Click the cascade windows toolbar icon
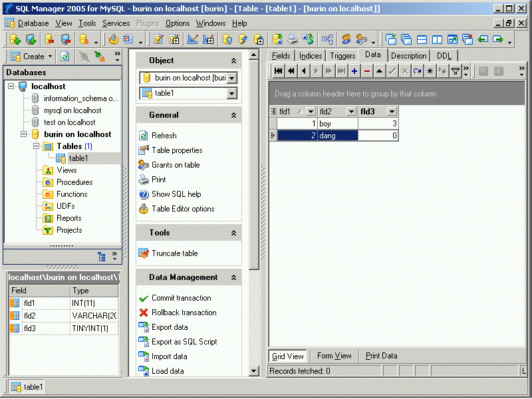This screenshot has width=532, height=399. coord(406,39)
